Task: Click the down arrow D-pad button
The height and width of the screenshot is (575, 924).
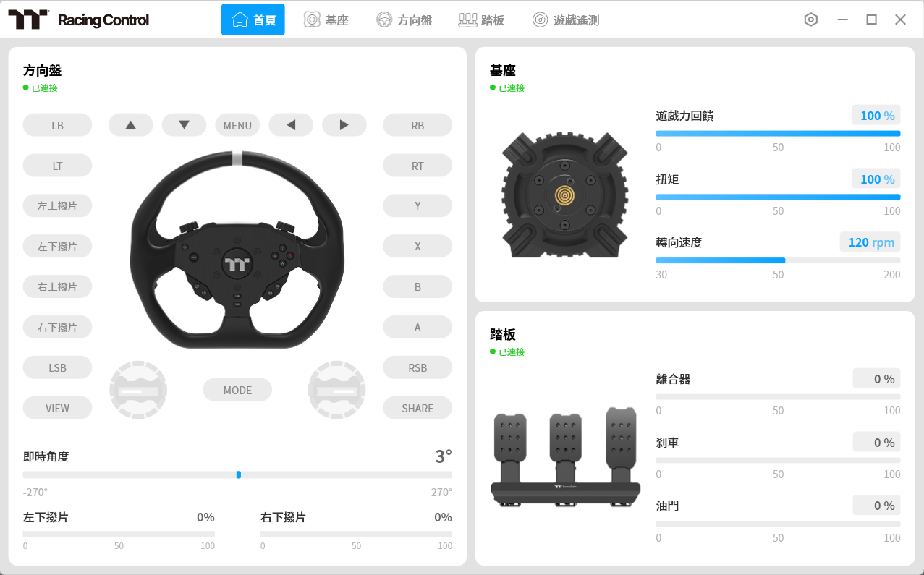Action: 184,125
